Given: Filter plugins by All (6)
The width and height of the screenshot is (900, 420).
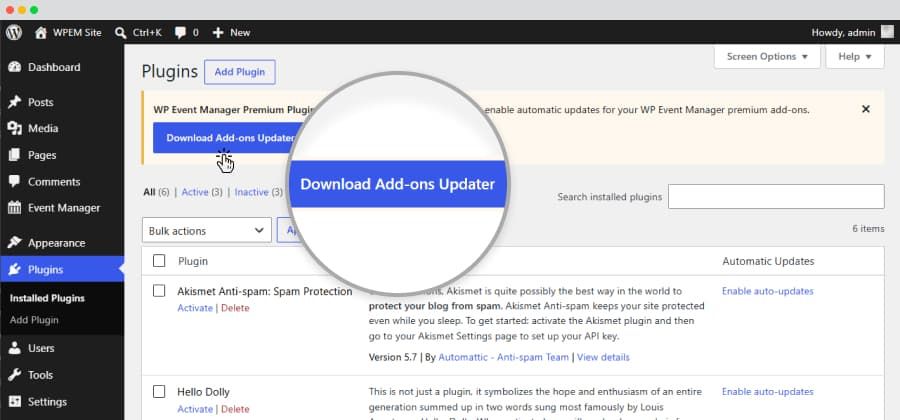Looking at the screenshot, I should tap(156, 192).
